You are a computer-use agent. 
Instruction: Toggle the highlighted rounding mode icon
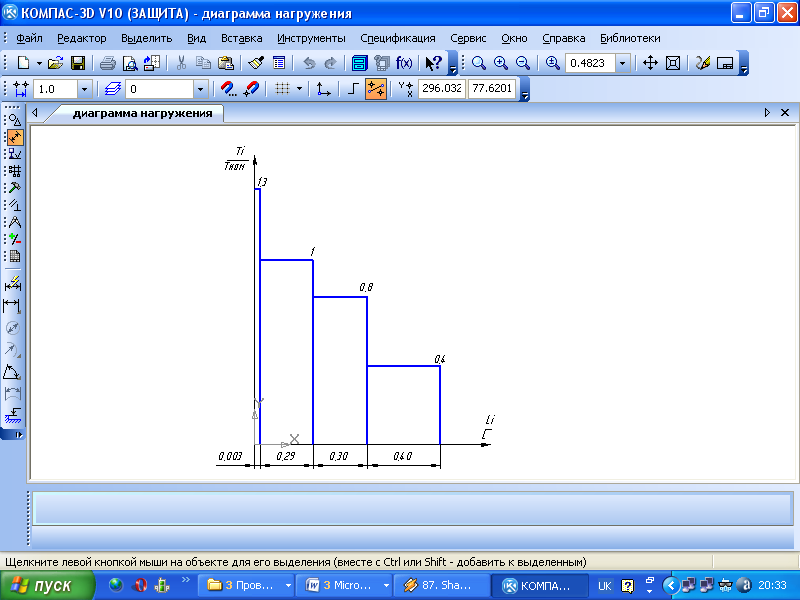click(x=376, y=89)
